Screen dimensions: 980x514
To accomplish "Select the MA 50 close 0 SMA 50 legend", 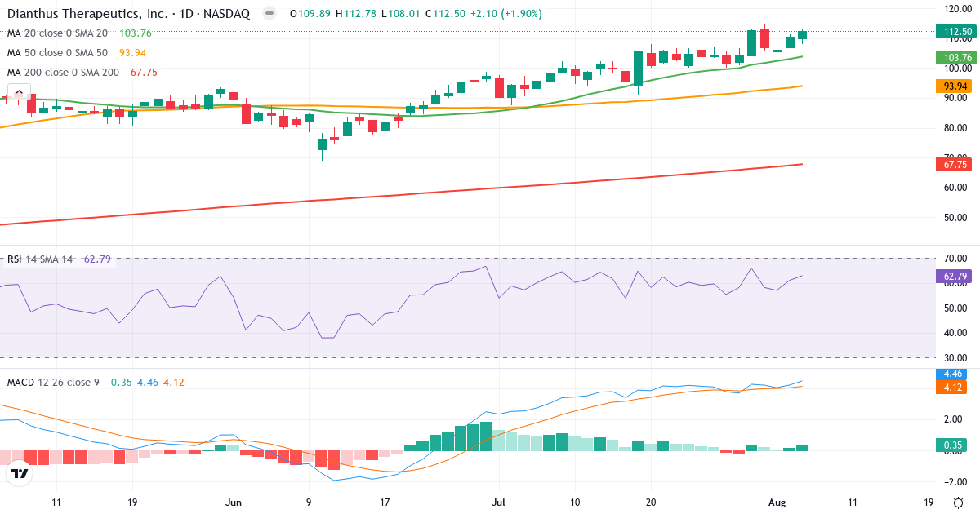I will coord(57,53).
